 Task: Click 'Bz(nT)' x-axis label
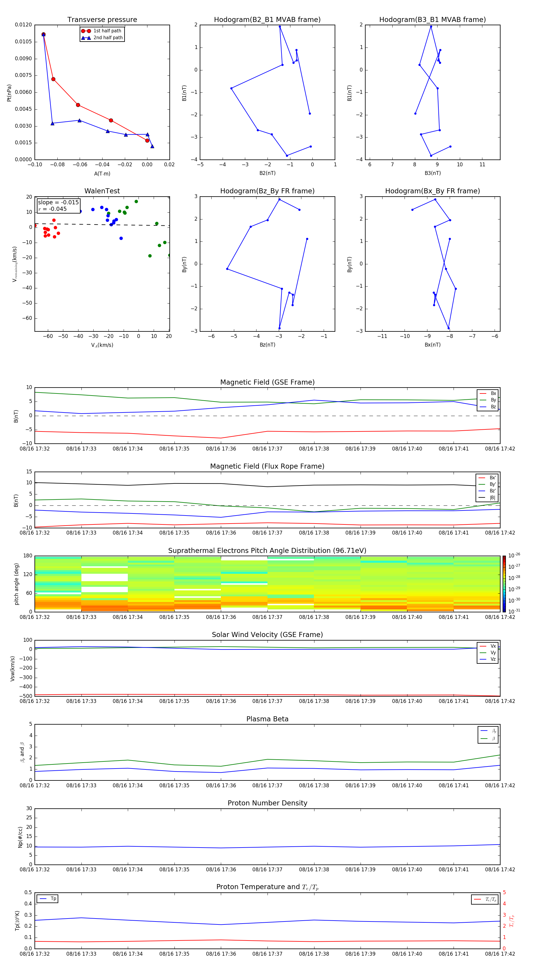point(267,345)
